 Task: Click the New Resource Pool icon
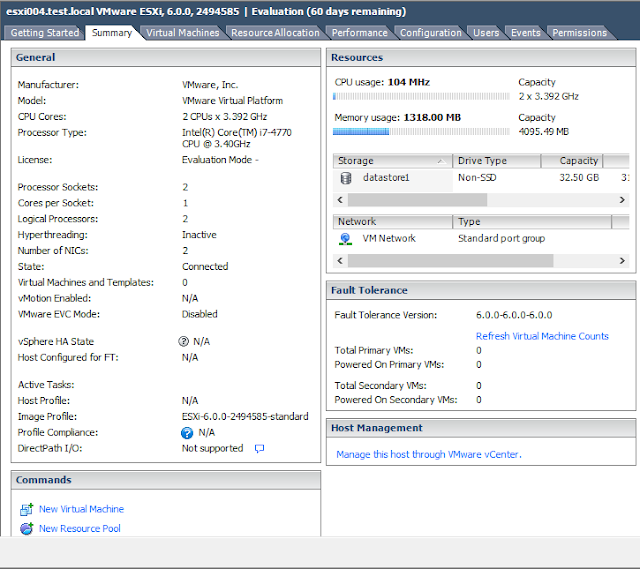(27, 529)
